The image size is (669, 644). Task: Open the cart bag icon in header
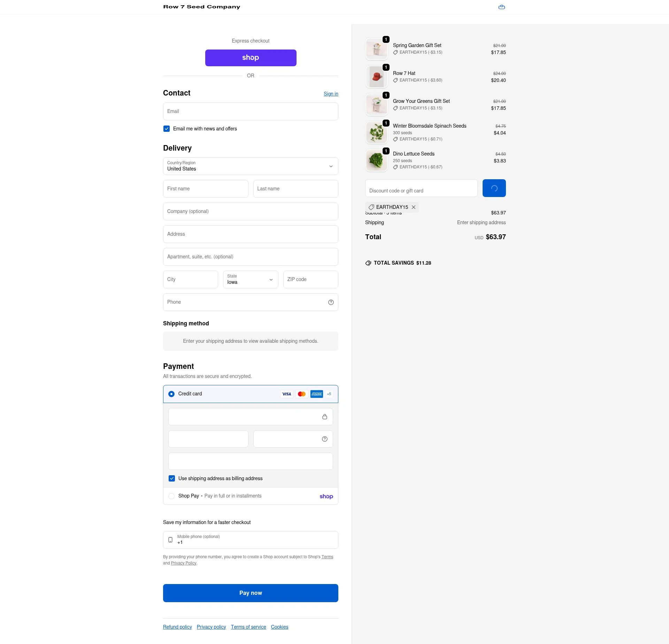pos(502,7)
